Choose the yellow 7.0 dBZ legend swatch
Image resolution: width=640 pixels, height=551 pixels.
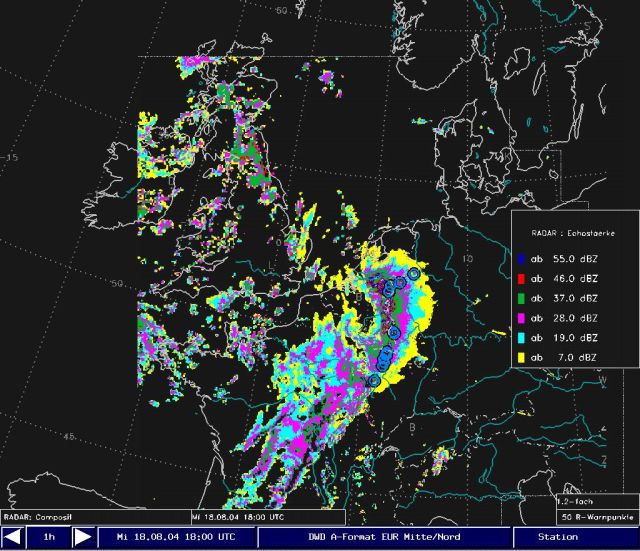[x=523, y=357]
